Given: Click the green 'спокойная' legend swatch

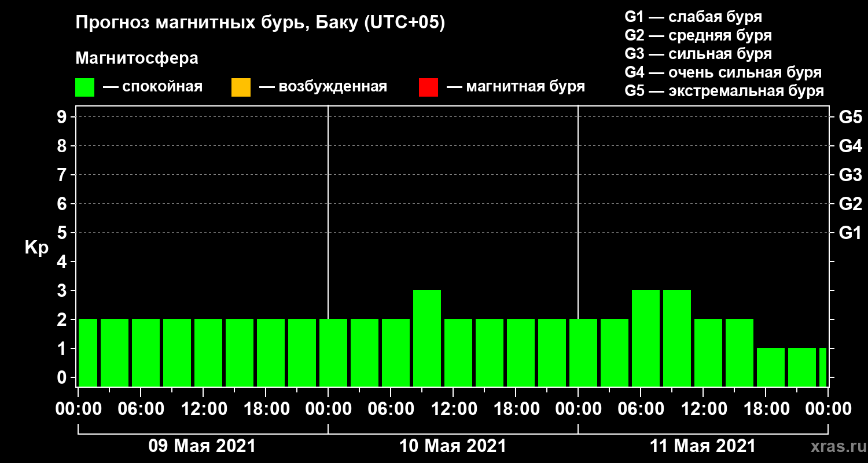Looking at the screenshot, I should [x=85, y=87].
